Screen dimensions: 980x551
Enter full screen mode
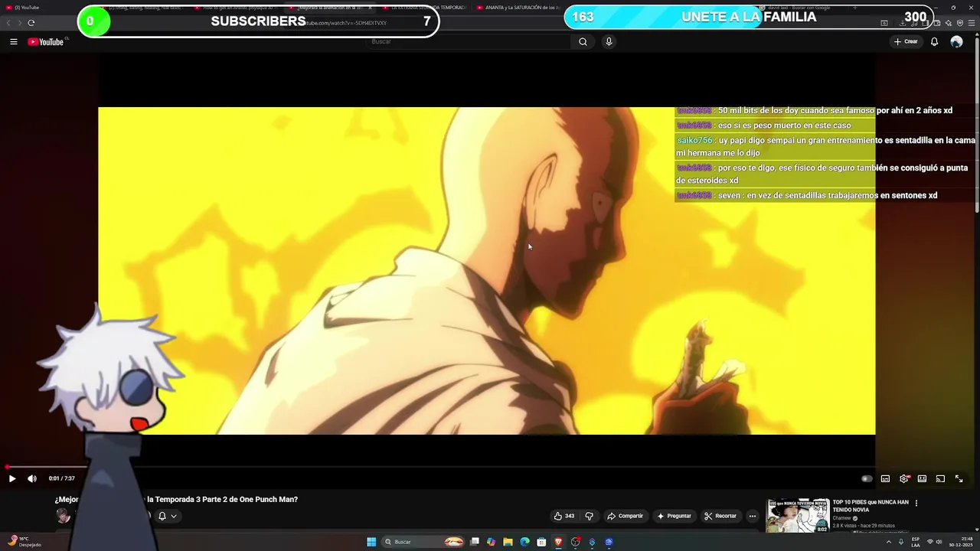pos(959,479)
